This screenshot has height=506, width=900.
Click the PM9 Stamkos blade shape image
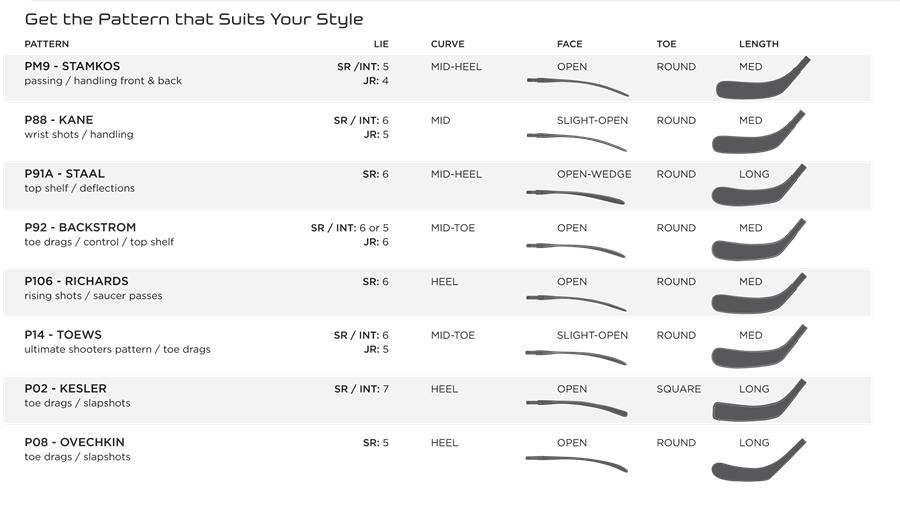[762, 78]
